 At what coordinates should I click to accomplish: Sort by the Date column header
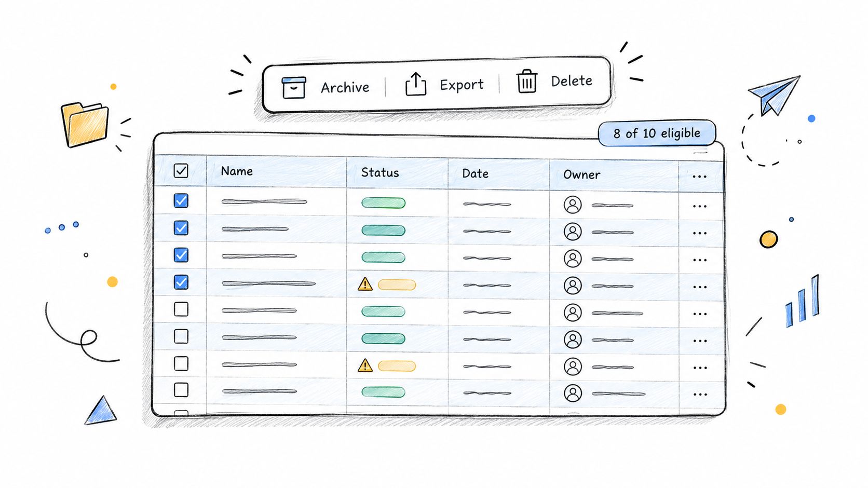click(x=475, y=173)
